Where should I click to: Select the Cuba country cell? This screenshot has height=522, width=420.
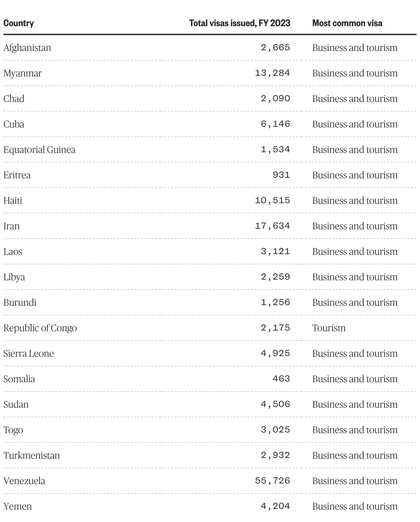point(14,124)
